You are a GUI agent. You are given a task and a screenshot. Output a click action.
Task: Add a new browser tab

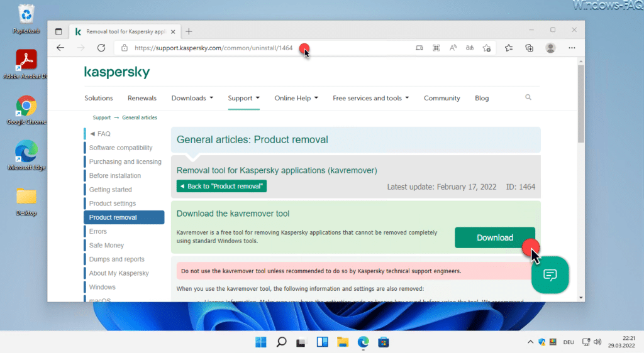pyautogui.click(x=189, y=31)
